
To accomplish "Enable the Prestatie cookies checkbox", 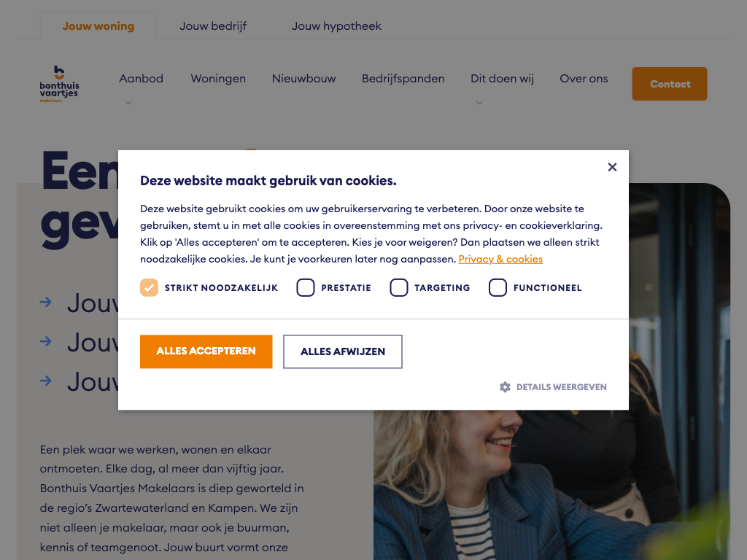I will click(306, 287).
